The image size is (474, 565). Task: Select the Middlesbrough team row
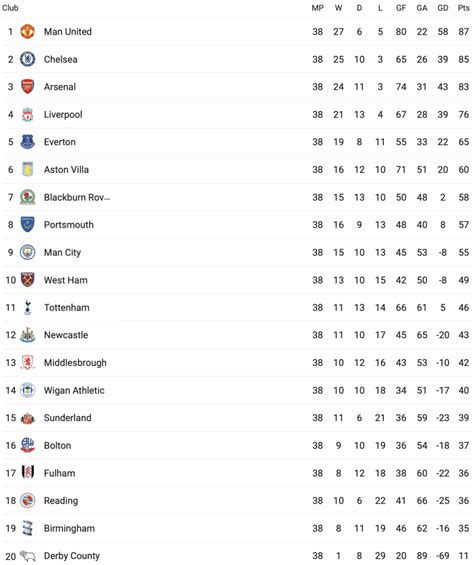(x=237, y=363)
